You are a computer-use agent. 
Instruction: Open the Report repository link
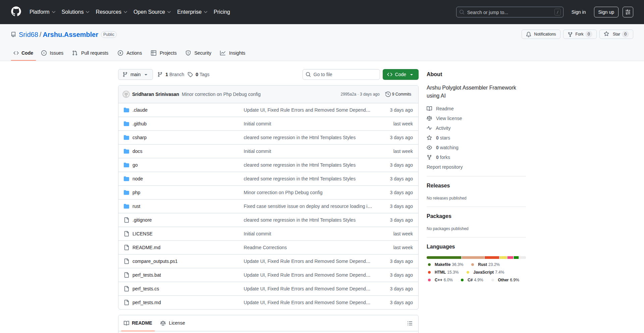pos(444,167)
